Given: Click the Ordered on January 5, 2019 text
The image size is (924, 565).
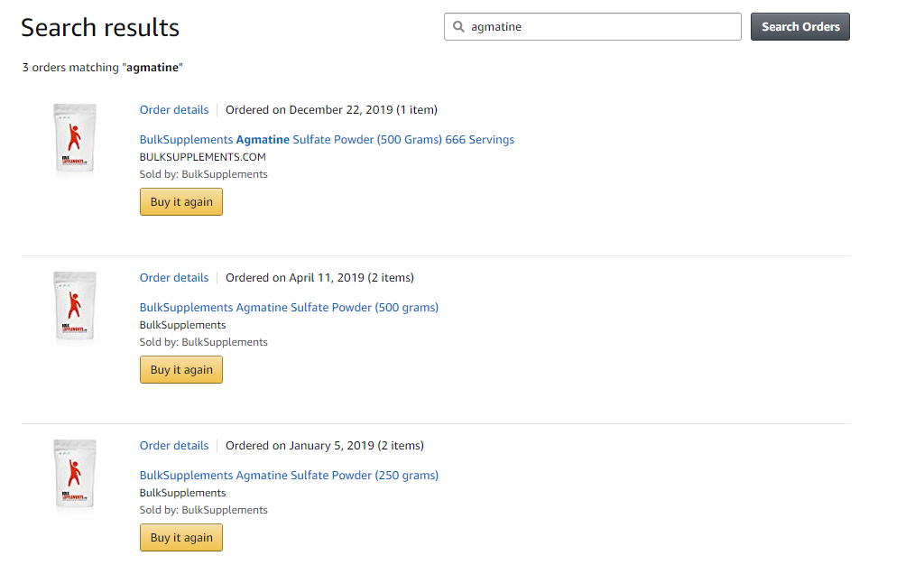Looking at the screenshot, I should 325,445.
